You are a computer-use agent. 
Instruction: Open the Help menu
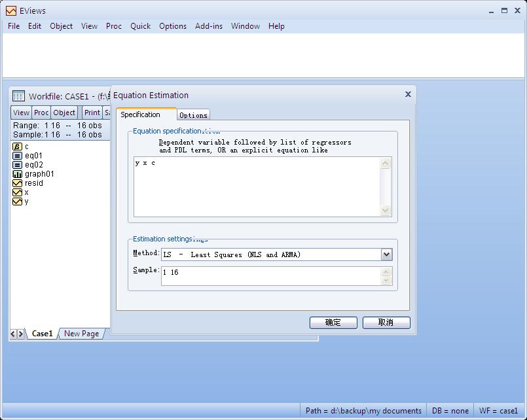point(276,26)
